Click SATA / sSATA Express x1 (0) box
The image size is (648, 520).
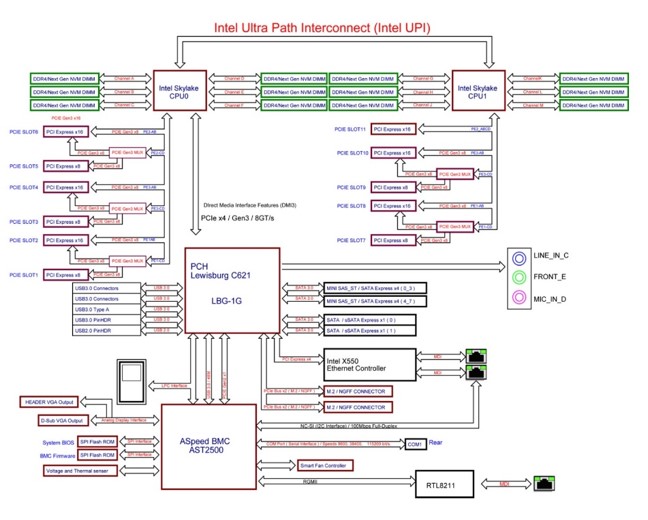pyautogui.click(x=369, y=320)
